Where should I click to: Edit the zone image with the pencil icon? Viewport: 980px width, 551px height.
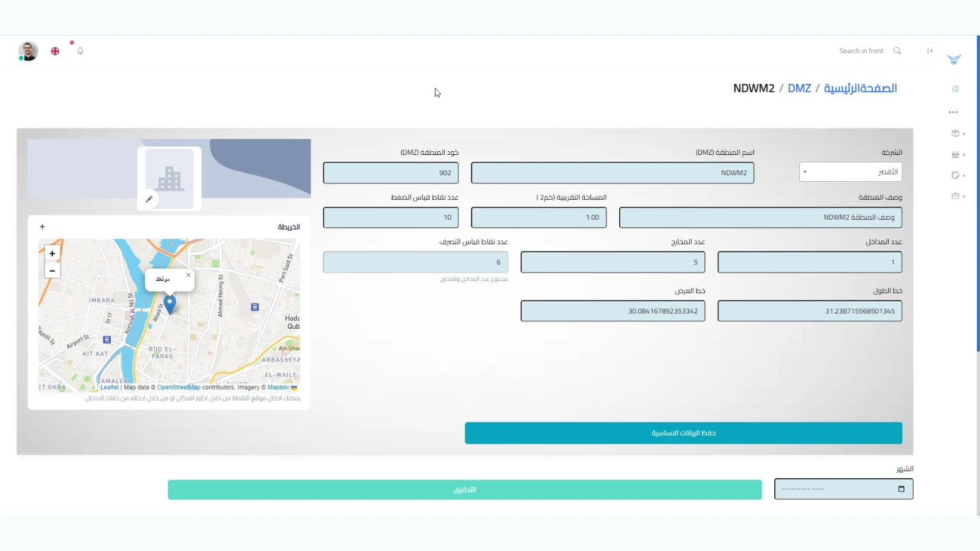148,199
